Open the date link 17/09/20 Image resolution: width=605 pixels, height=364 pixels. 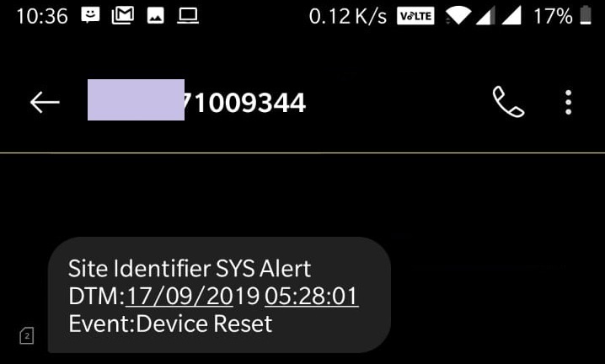179,296
